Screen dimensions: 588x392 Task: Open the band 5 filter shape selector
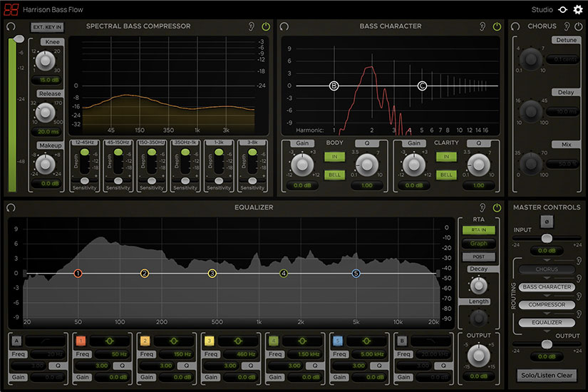366,341
